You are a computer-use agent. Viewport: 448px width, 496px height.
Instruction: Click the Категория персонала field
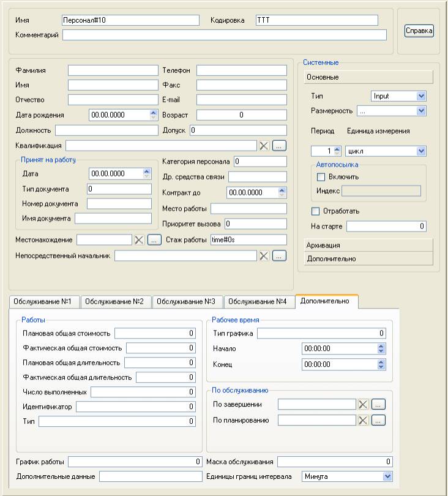click(261, 161)
